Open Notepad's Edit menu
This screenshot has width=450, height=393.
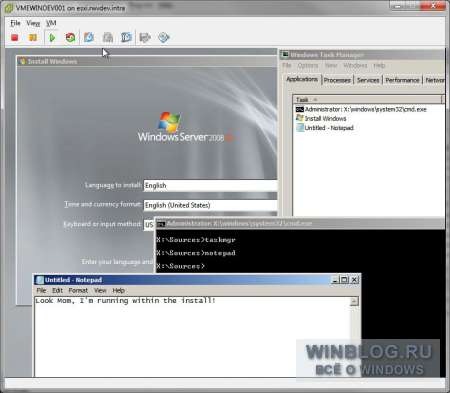57,291
